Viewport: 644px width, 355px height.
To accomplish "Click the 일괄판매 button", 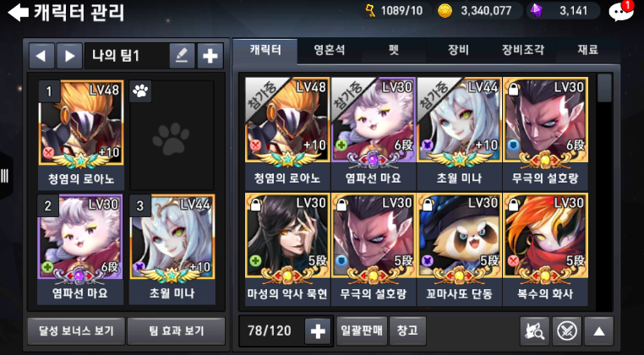I will (362, 330).
